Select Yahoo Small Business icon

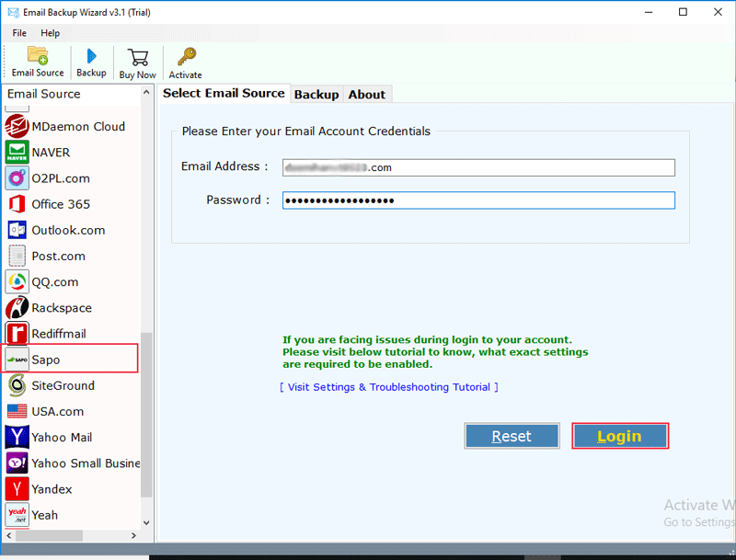coord(17,463)
